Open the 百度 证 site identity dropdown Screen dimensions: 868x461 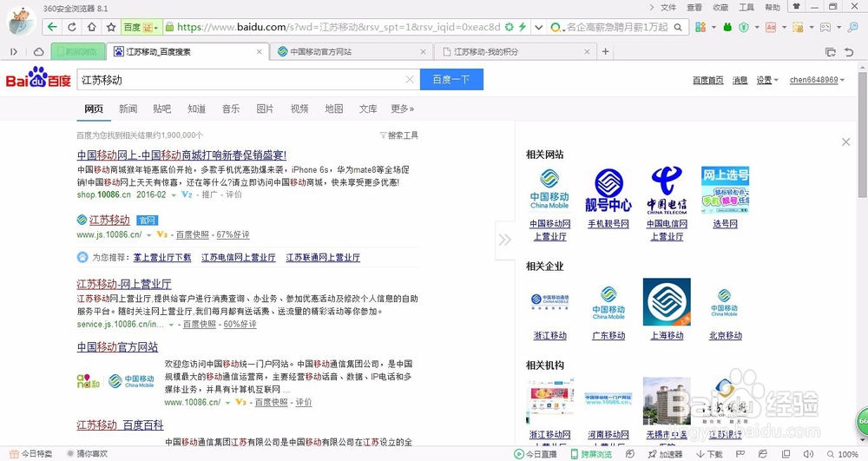coord(141,27)
